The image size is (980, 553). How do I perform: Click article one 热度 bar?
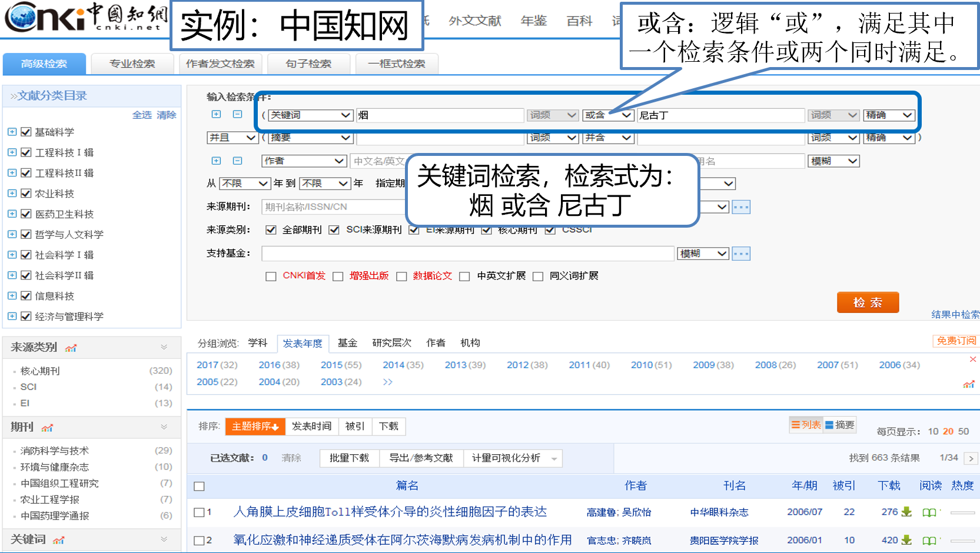pyautogui.click(x=962, y=512)
